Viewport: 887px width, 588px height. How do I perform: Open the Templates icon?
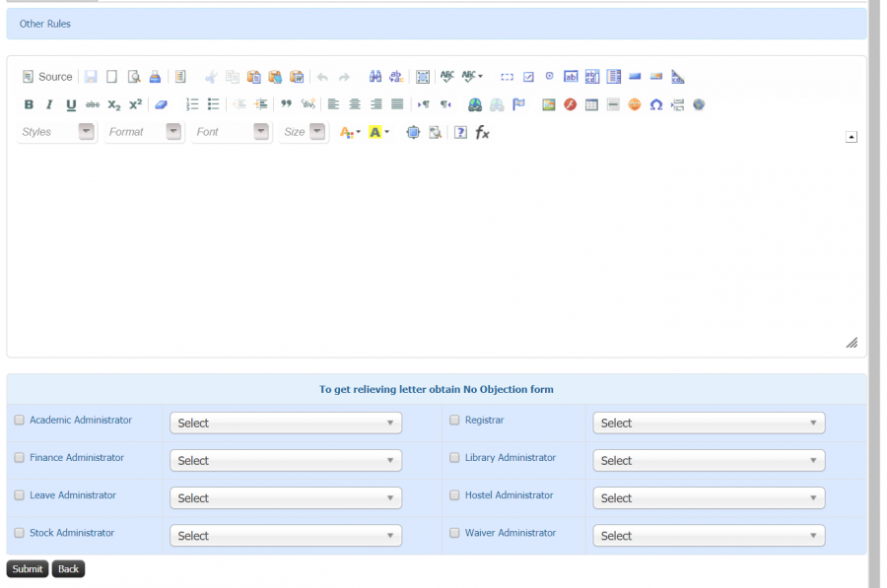click(180, 76)
